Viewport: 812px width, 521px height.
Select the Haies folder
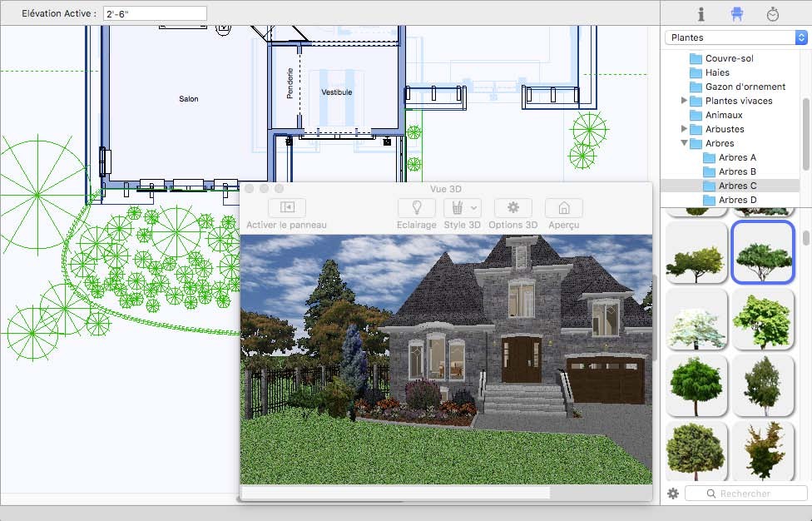click(x=717, y=72)
